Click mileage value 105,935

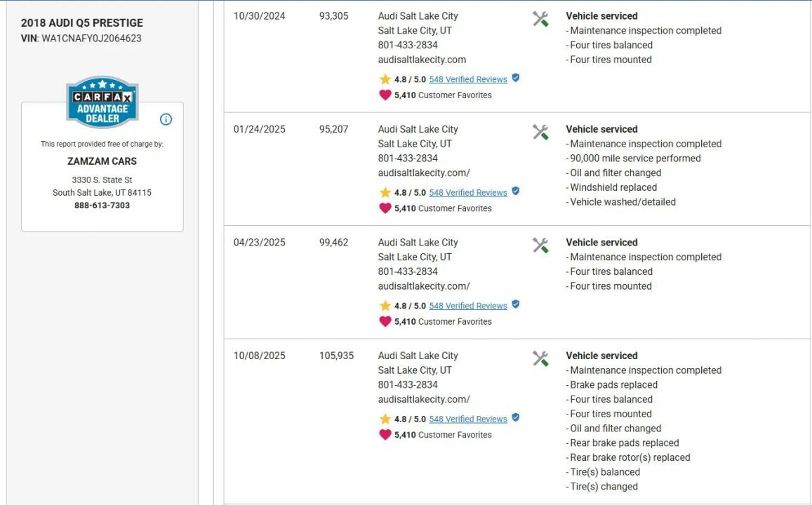pos(337,356)
